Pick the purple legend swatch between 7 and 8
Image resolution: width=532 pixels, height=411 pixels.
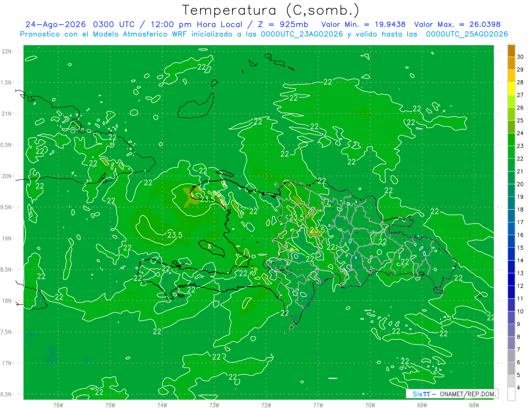(511, 343)
